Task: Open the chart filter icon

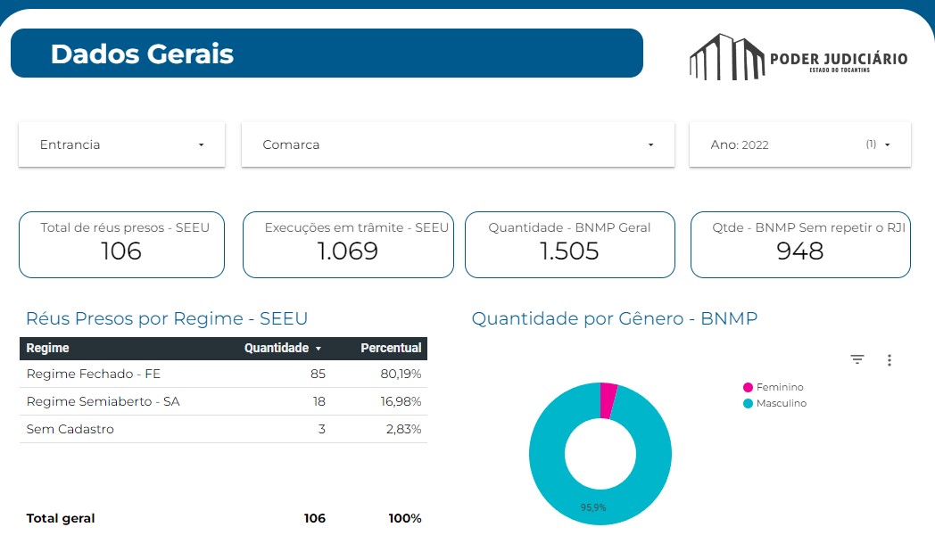Action: pos(857,359)
